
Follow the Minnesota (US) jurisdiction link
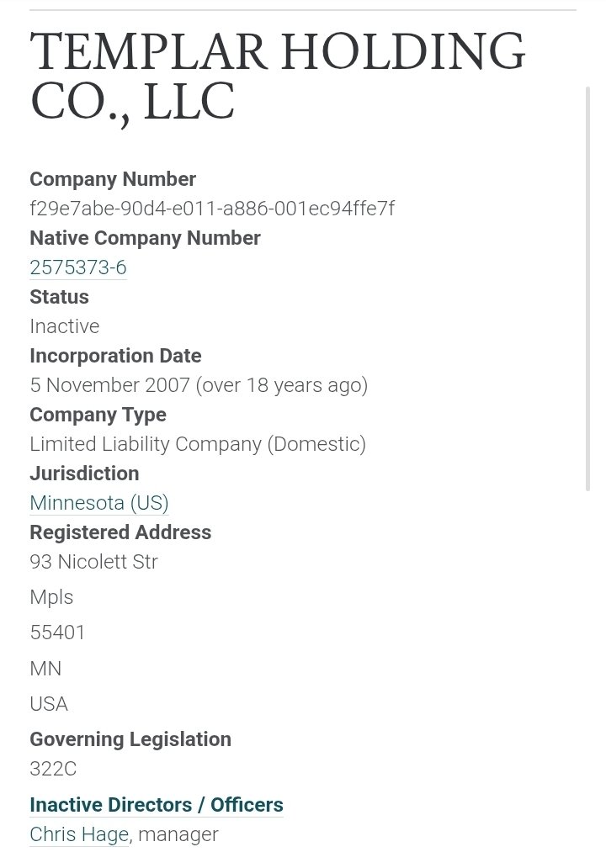pyautogui.click(x=98, y=503)
